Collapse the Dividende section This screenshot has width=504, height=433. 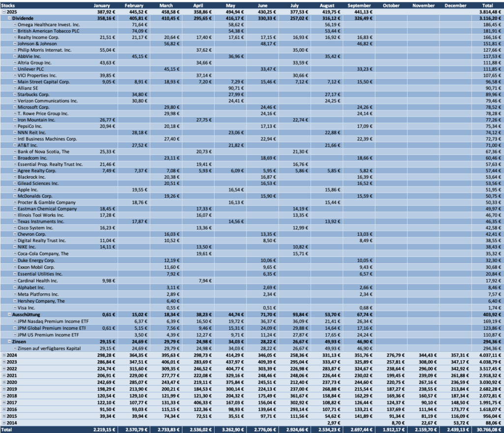(9, 18)
